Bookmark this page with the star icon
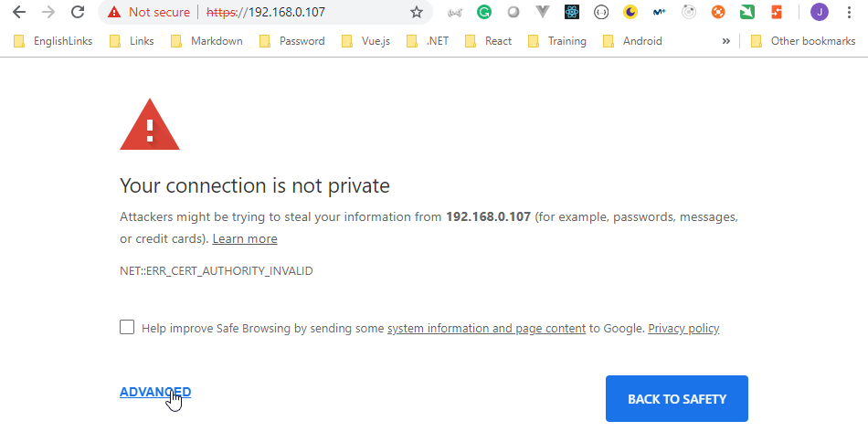The width and height of the screenshot is (868, 442). 417,12
